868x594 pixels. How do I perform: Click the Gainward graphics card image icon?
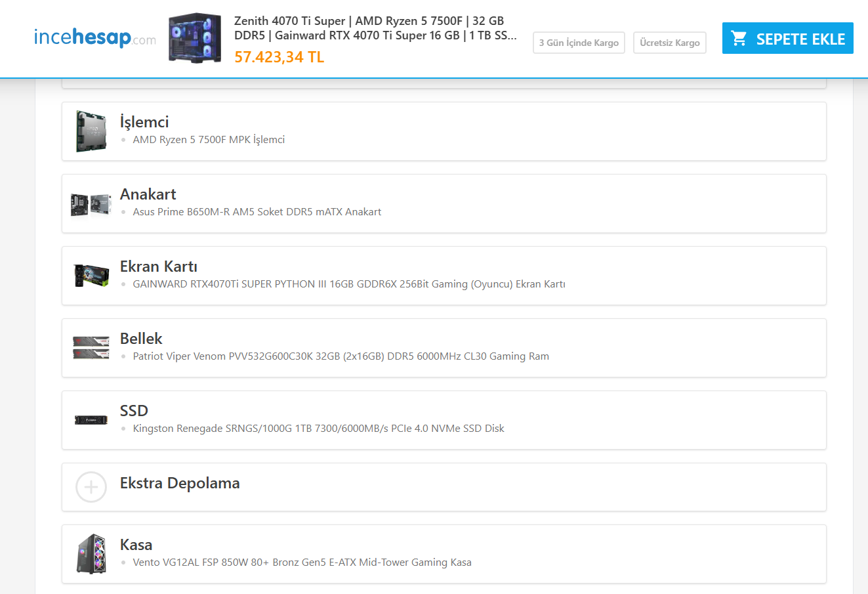pyautogui.click(x=91, y=276)
